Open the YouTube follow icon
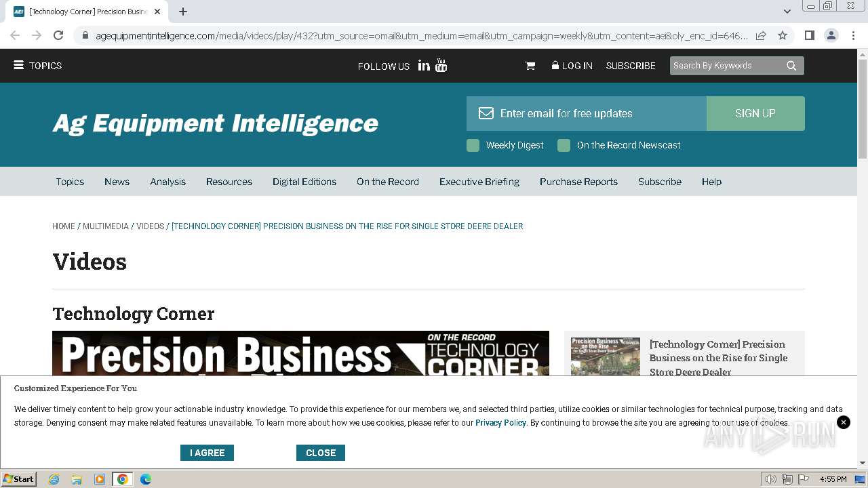 (441, 65)
